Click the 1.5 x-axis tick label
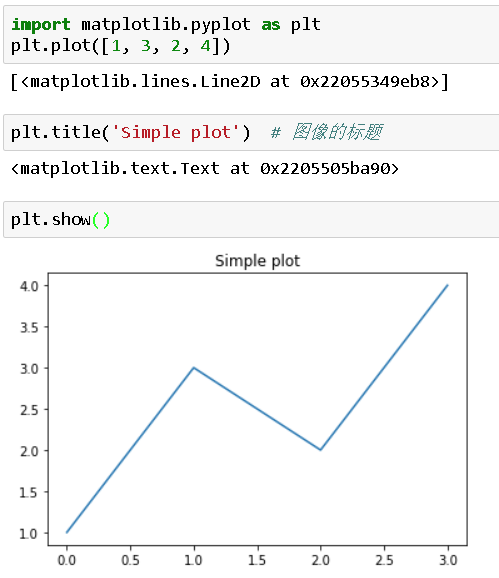The width and height of the screenshot is (499, 578). click(x=257, y=560)
